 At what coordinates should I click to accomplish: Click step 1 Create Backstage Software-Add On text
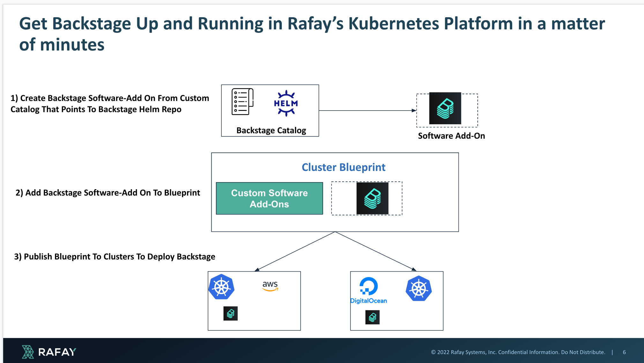(x=110, y=104)
